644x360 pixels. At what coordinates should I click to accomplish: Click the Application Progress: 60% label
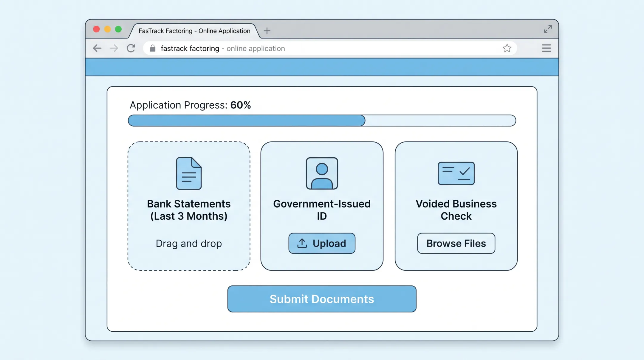coord(190,105)
